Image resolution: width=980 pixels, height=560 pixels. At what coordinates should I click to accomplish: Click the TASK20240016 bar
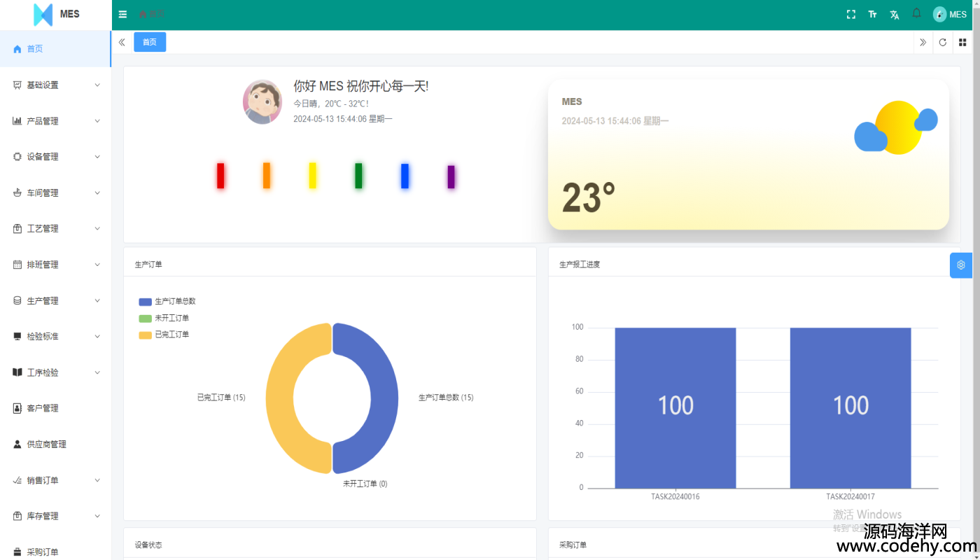coord(675,408)
